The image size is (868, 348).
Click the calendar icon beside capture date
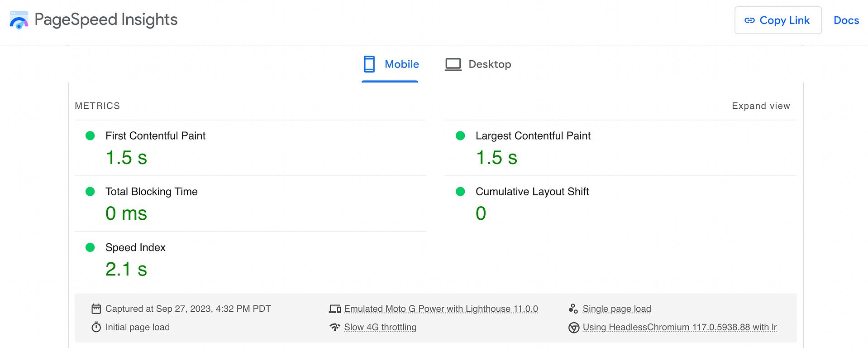(96, 309)
